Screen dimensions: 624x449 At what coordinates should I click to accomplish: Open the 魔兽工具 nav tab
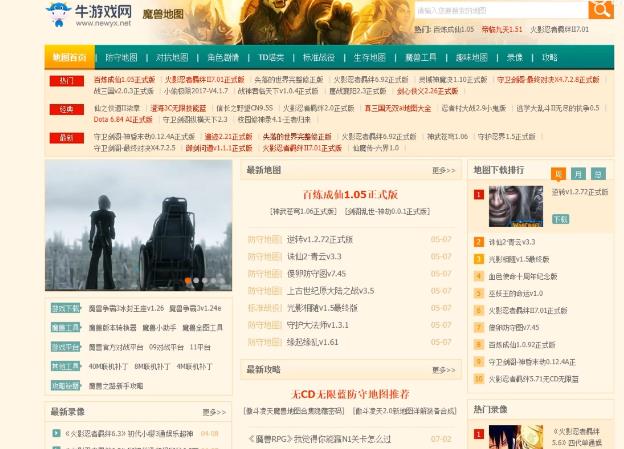421,57
